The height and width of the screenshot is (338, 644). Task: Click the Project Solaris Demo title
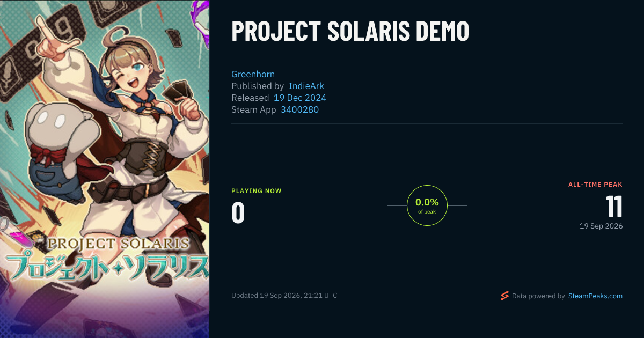point(350,32)
